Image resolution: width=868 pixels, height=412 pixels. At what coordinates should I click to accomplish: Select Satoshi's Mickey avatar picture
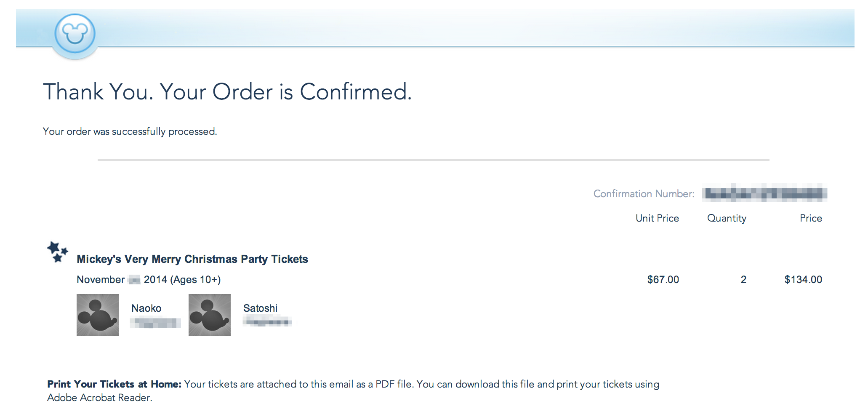click(x=210, y=315)
